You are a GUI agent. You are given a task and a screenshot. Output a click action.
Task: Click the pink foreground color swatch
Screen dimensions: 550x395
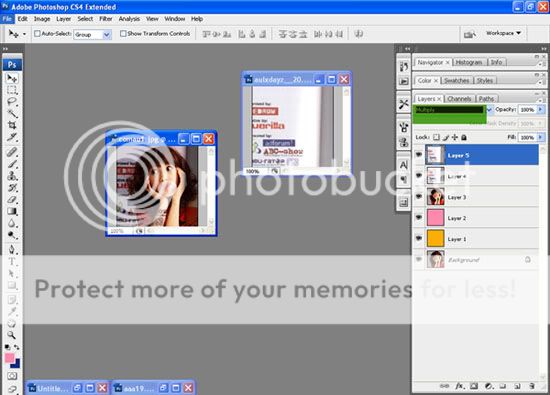click(9, 358)
